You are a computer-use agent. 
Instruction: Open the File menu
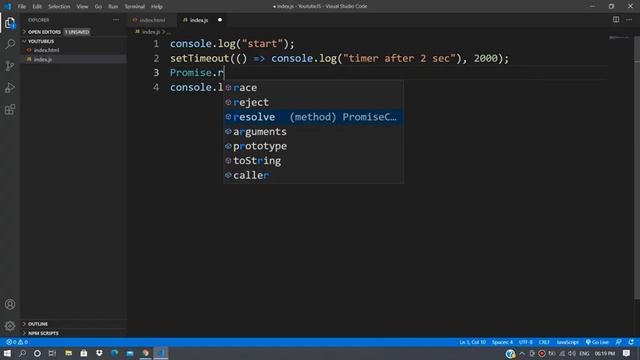(22, 7)
